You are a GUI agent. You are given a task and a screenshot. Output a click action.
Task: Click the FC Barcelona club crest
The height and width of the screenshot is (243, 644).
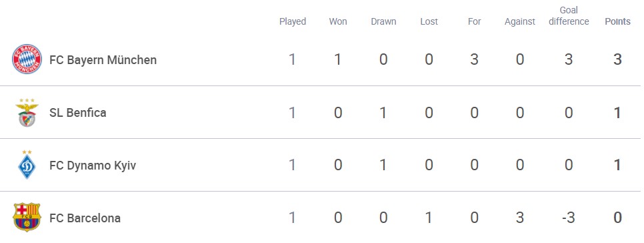27,217
